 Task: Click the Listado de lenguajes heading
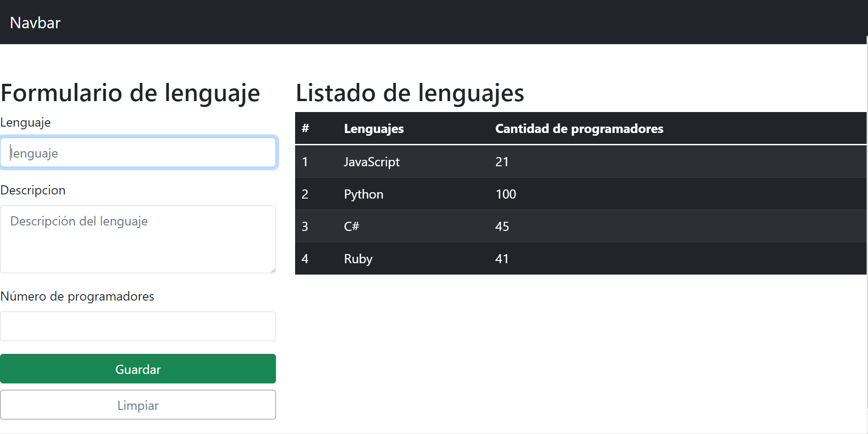tap(410, 93)
